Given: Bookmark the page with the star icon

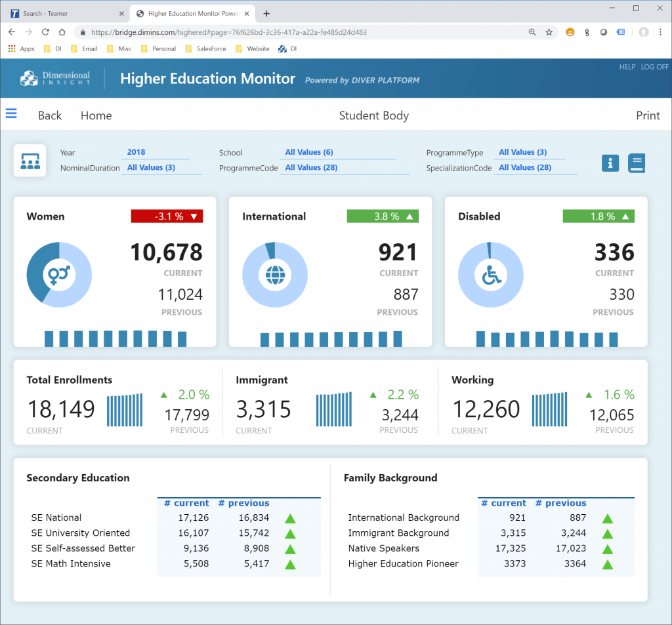Looking at the screenshot, I should [x=549, y=31].
